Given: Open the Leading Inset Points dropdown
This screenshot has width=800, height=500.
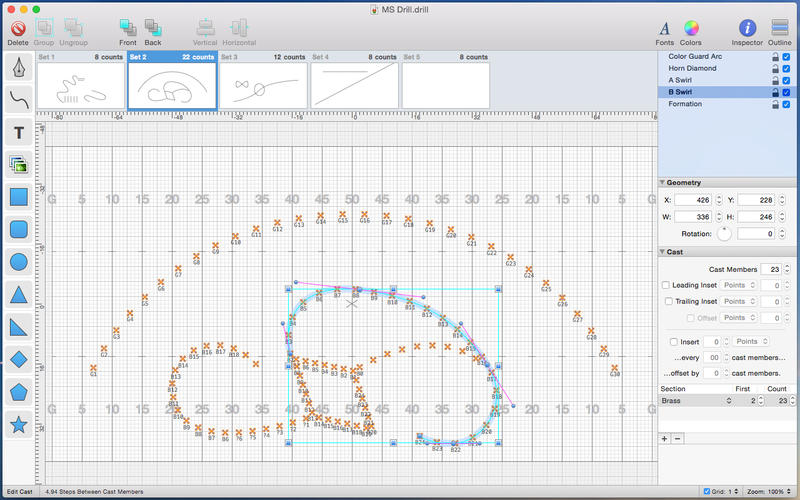Looking at the screenshot, I should 738,285.
